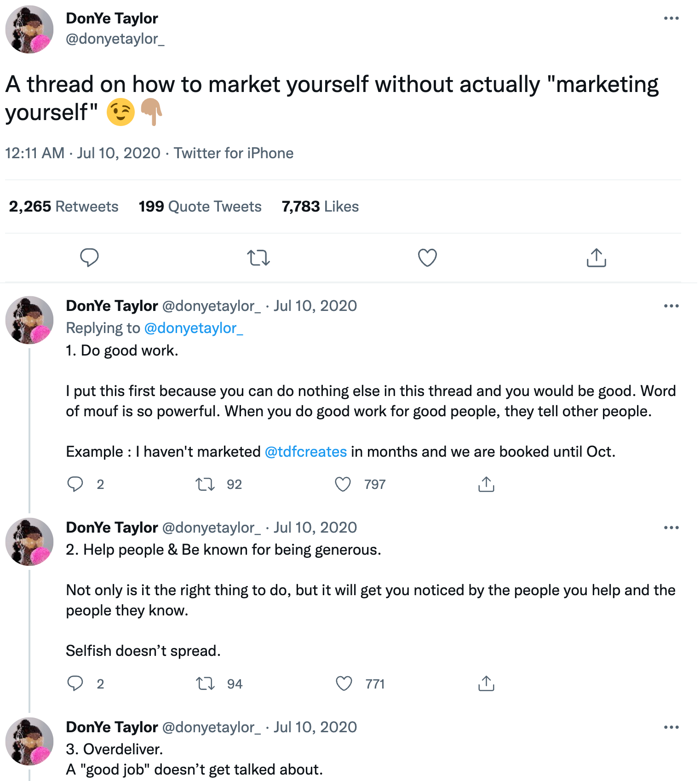
Task: Retweet the main thread tweet
Action: click(x=258, y=258)
